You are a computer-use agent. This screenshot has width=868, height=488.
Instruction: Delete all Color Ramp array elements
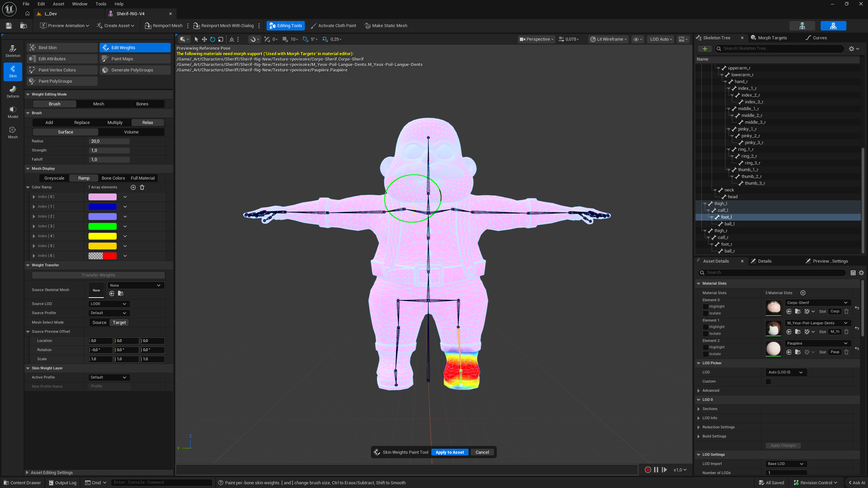142,187
